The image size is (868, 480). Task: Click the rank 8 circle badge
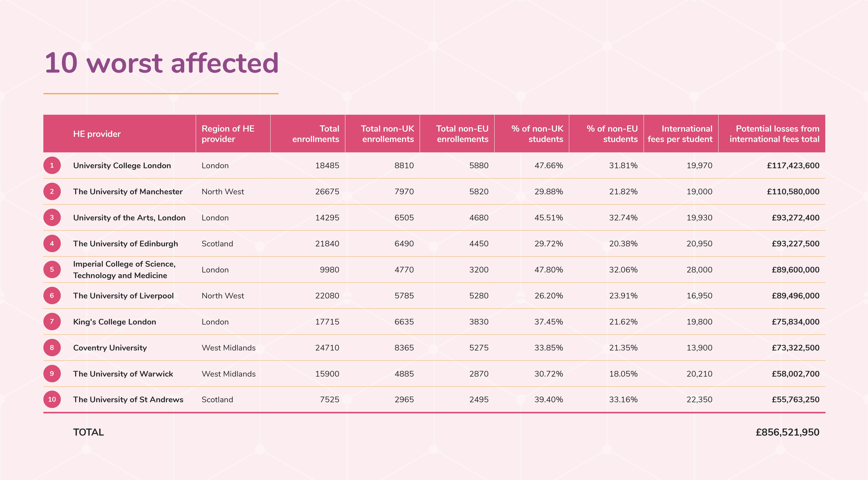pyautogui.click(x=52, y=348)
